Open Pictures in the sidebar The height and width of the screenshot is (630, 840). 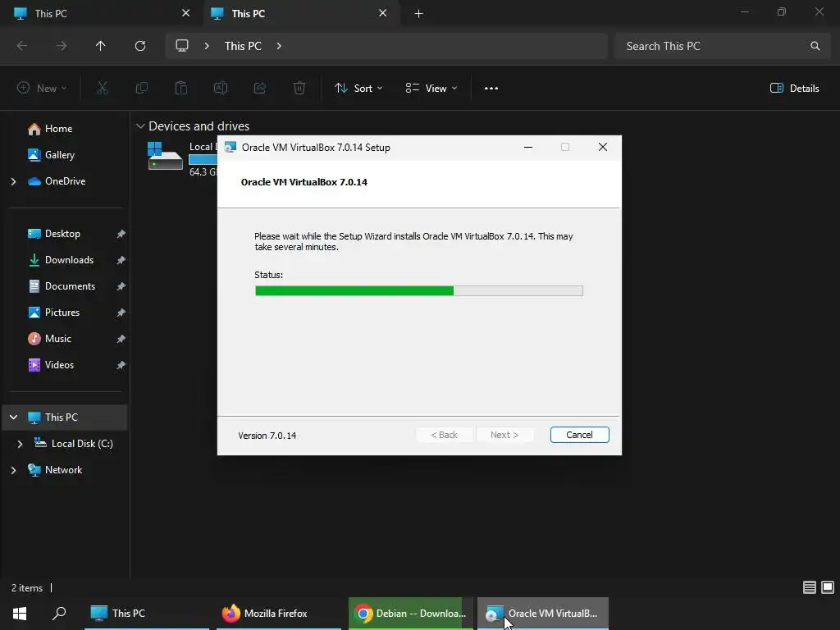coord(62,313)
